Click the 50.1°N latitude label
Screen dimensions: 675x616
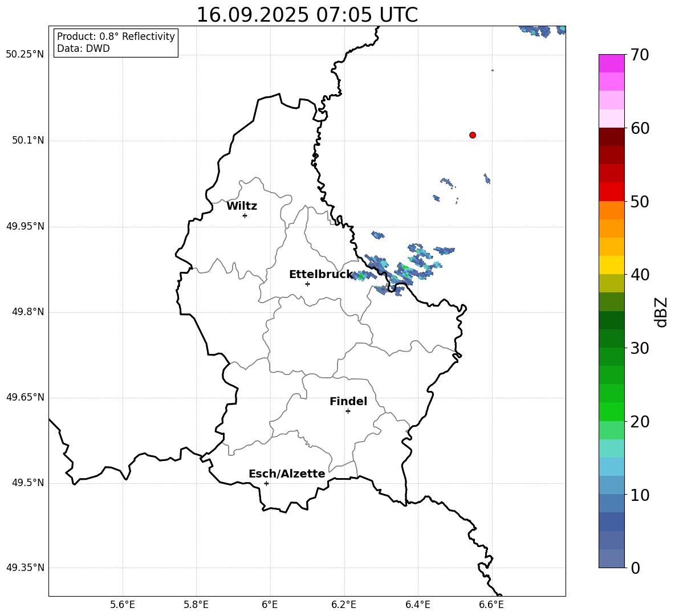tap(28, 140)
